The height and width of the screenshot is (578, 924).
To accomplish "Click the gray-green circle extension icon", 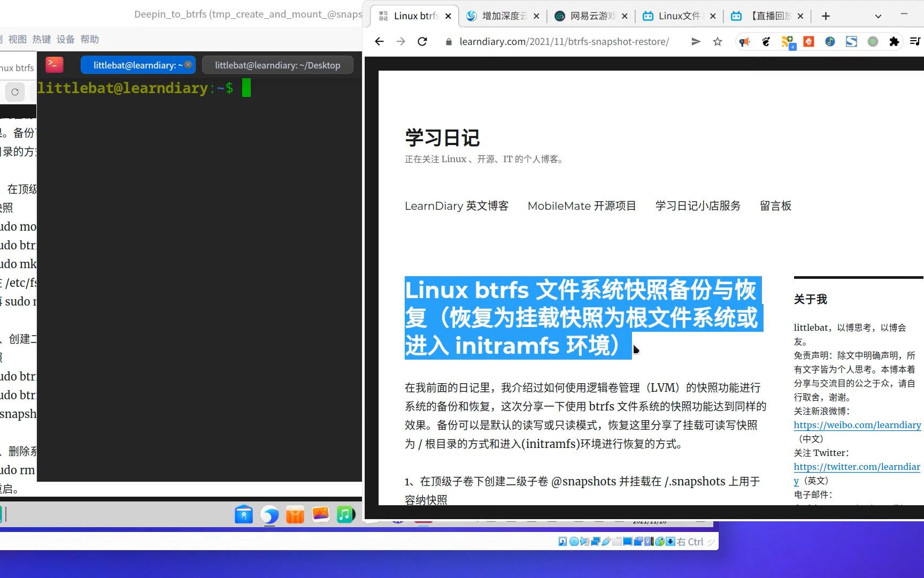I will 873,41.
